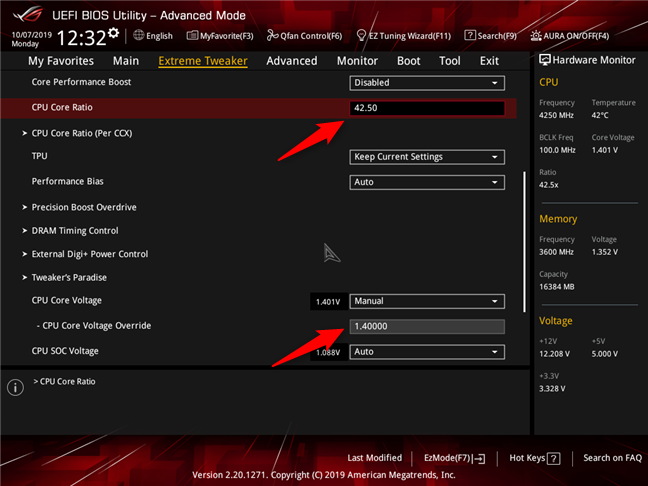Click the Hot Keys question icon
This screenshot has height=486, width=648.
click(x=553, y=458)
